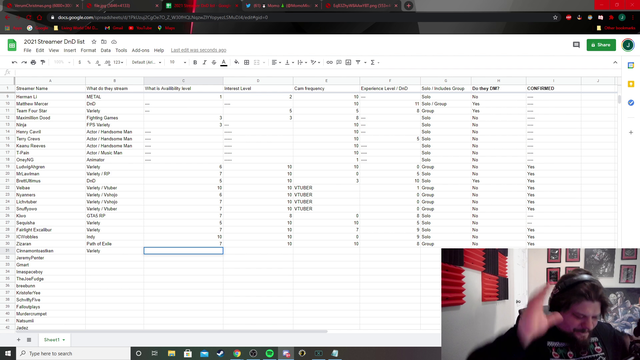The image size is (640, 360).
Task: Open the cell borders menu
Action: [x=247, y=62]
